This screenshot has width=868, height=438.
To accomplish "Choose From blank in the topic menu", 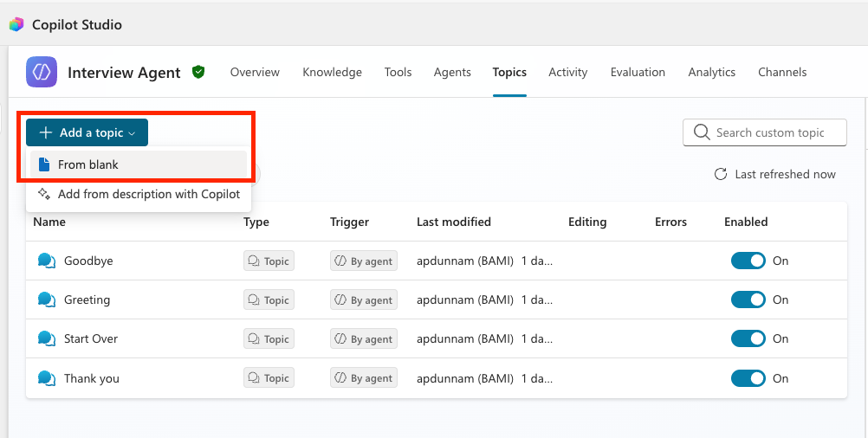I will pyautogui.click(x=87, y=164).
